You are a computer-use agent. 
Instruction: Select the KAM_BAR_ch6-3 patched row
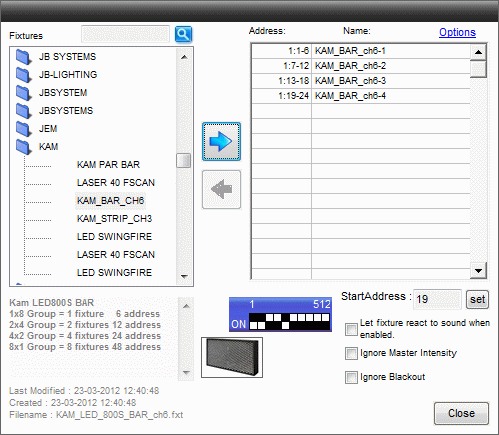click(361, 81)
